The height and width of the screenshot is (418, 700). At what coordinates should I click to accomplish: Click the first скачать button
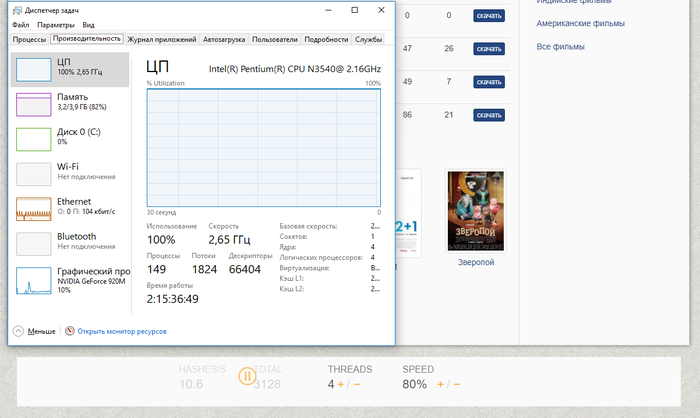click(x=488, y=16)
